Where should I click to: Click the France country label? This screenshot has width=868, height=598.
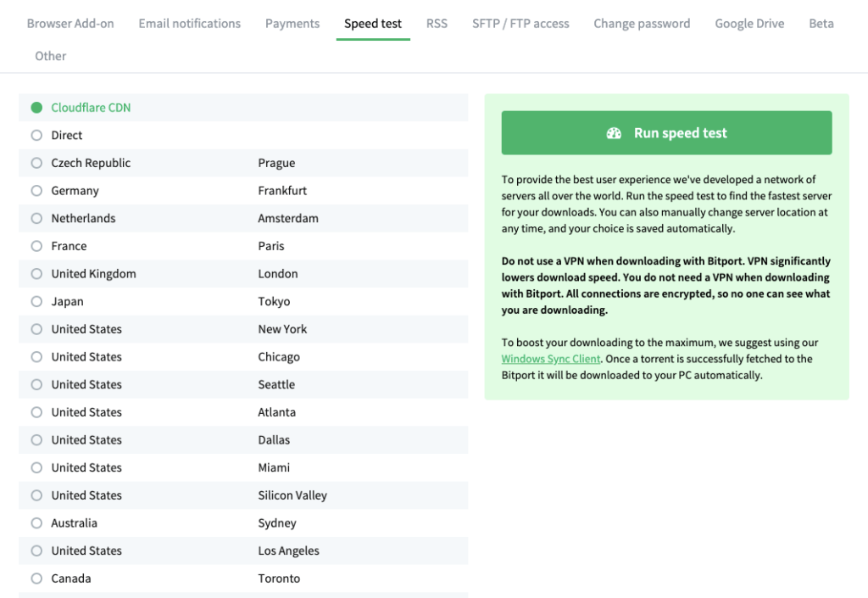(69, 246)
